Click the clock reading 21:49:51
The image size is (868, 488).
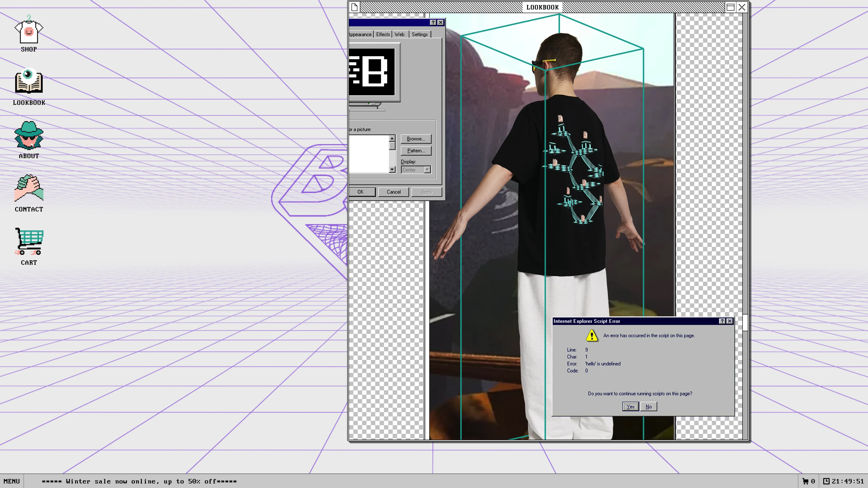tap(844, 481)
